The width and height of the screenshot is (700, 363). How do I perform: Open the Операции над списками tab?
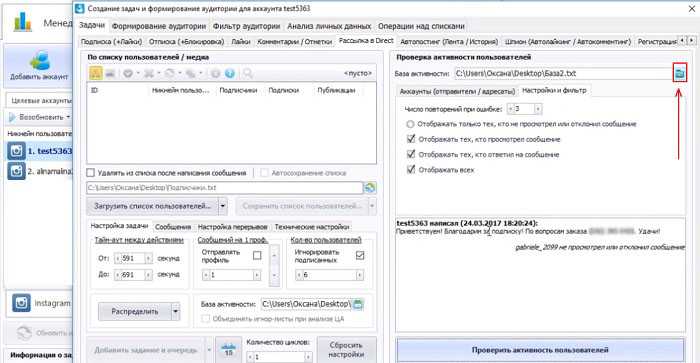[x=421, y=26]
